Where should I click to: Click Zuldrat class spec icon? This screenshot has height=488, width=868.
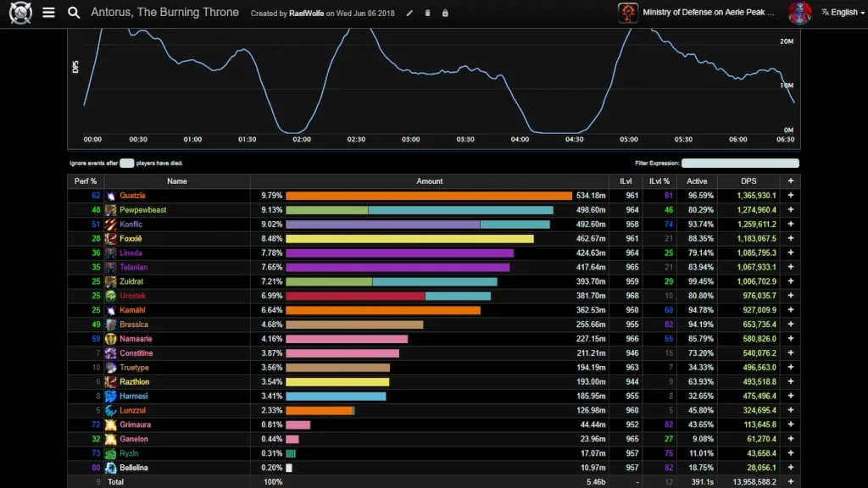(x=111, y=281)
